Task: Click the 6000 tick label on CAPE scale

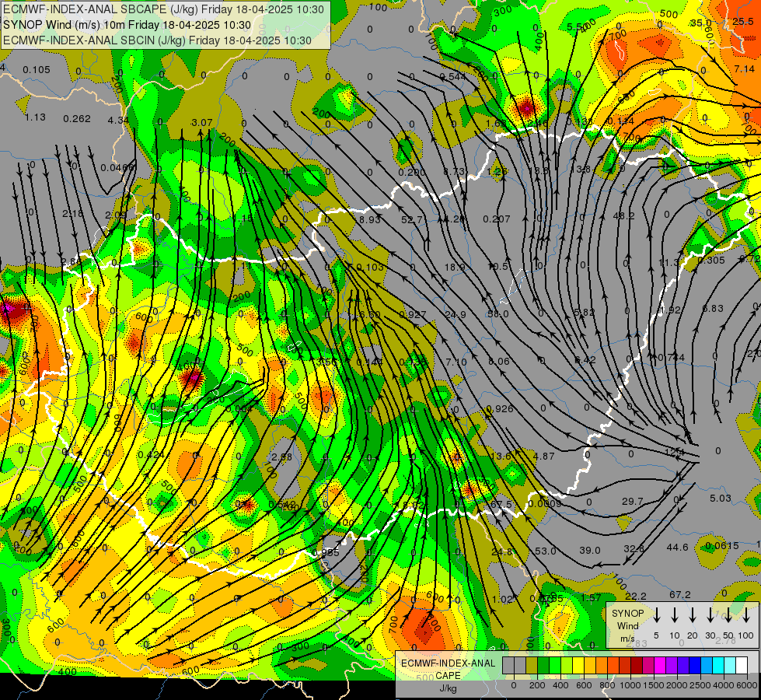Action: [746, 685]
